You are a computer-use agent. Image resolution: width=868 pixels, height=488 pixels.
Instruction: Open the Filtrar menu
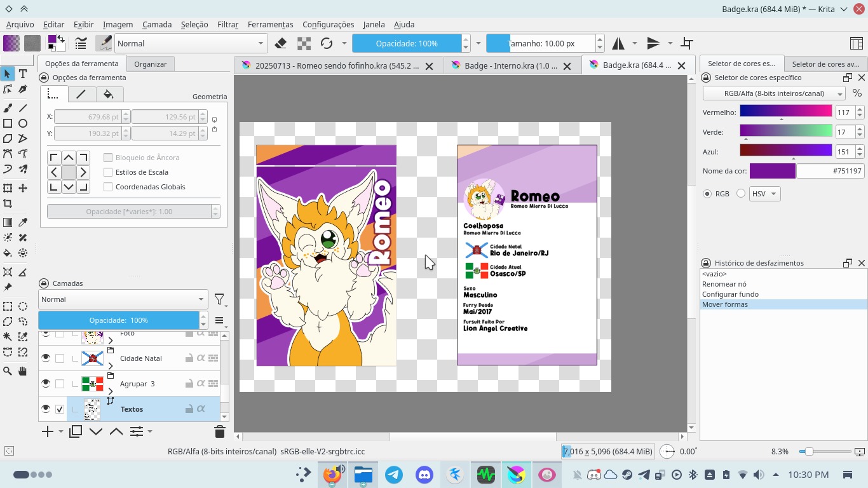point(227,24)
